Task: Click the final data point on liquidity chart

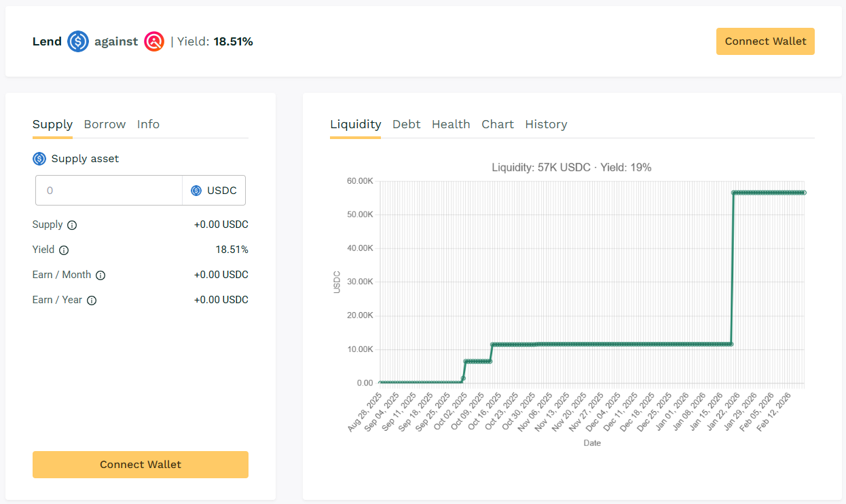Action: (804, 193)
